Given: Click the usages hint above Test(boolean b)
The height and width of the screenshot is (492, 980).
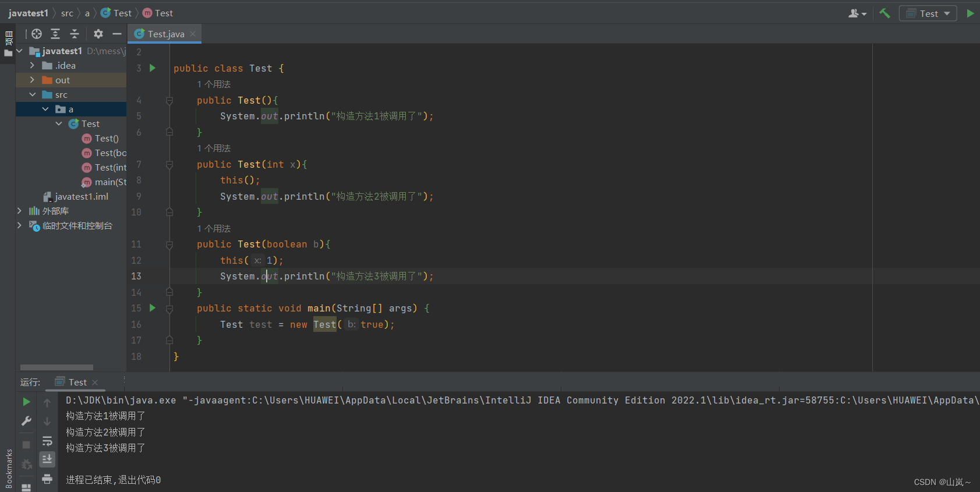Looking at the screenshot, I should pos(214,229).
